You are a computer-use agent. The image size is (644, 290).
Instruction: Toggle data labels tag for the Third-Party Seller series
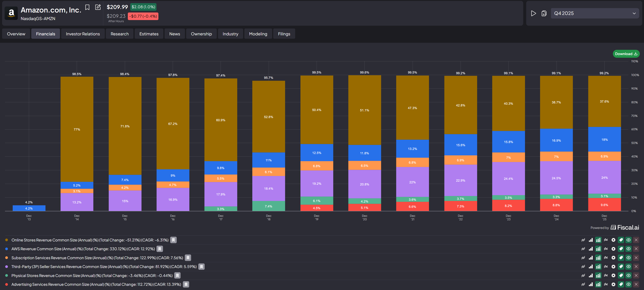621,266
